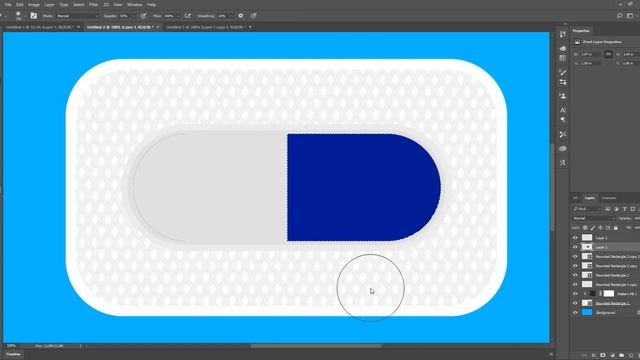Click the Background layer blue thumbnail
Image resolution: width=640 pixels, height=360 pixels.
point(587,312)
